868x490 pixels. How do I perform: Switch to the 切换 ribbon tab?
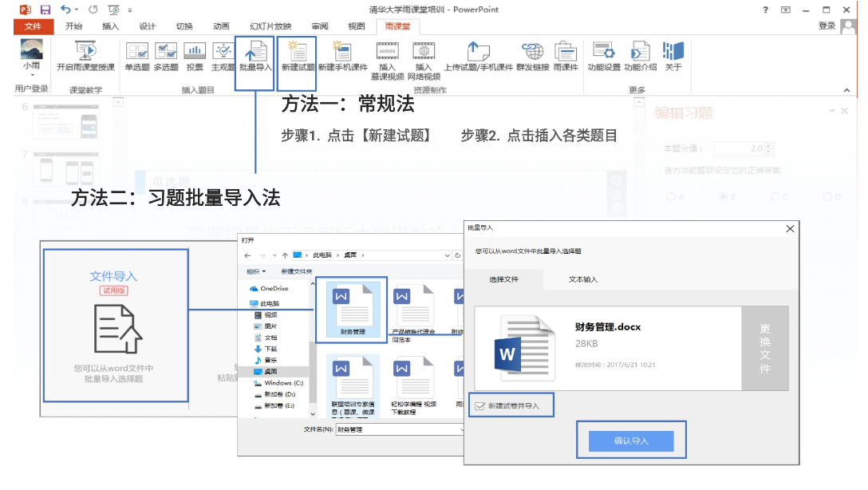click(184, 26)
